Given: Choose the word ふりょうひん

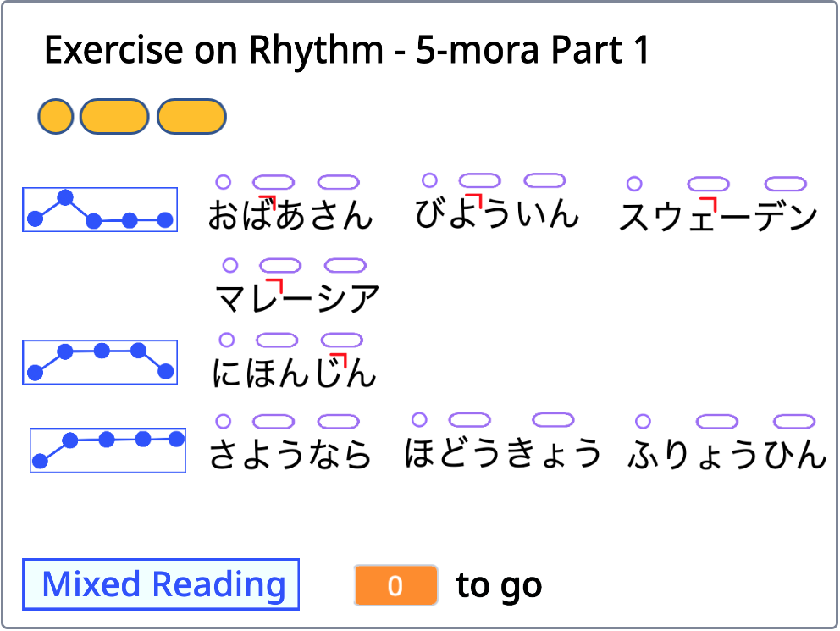Looking at the screenshot, I should (727, 455).
